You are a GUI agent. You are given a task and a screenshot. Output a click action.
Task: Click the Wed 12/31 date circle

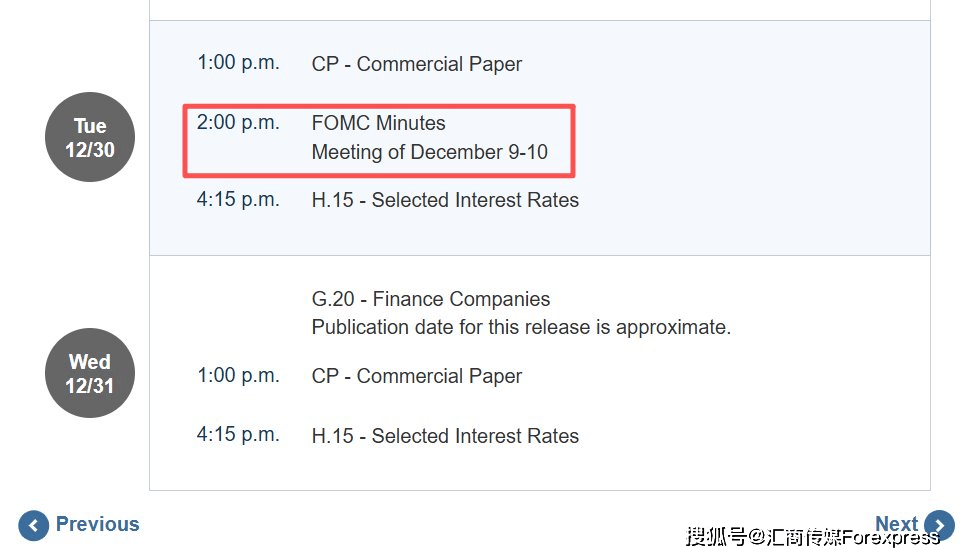(90, 374)
